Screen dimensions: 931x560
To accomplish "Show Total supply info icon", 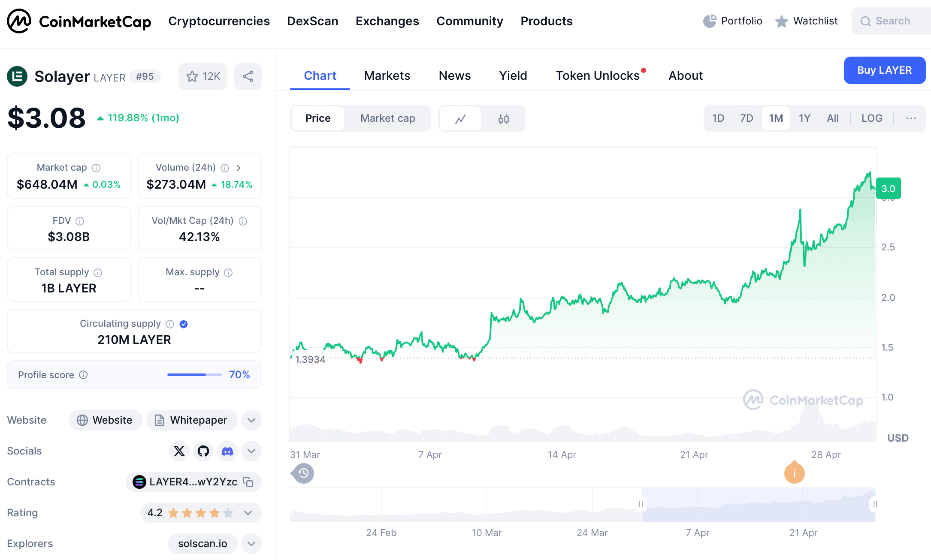I will click(98, 272).
